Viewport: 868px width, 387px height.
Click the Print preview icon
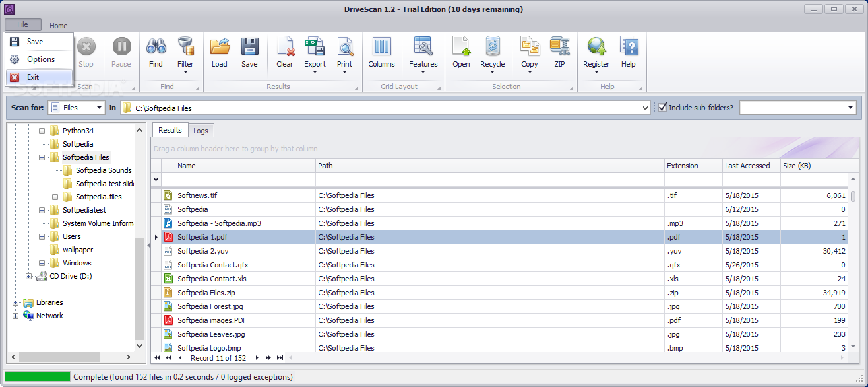point(345,46)
